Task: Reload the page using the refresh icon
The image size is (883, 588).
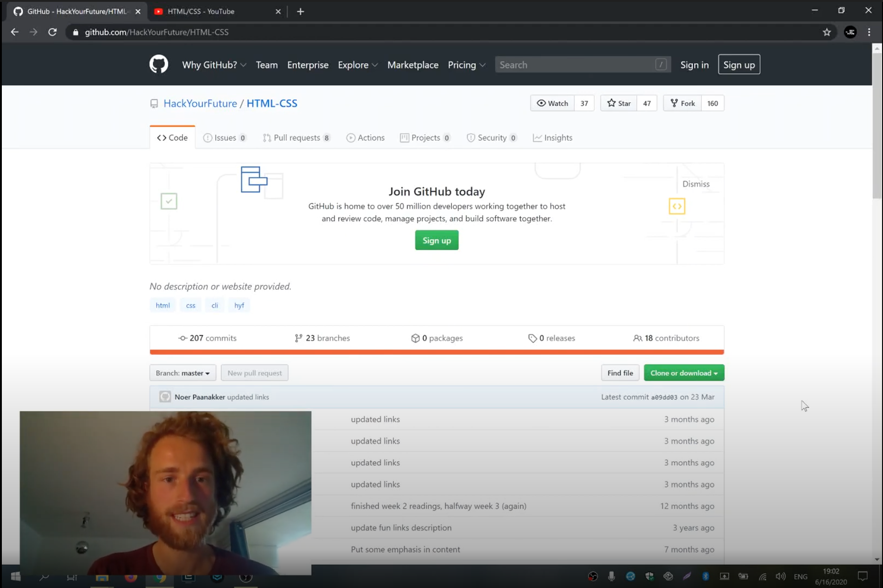Action: point(52,32)
